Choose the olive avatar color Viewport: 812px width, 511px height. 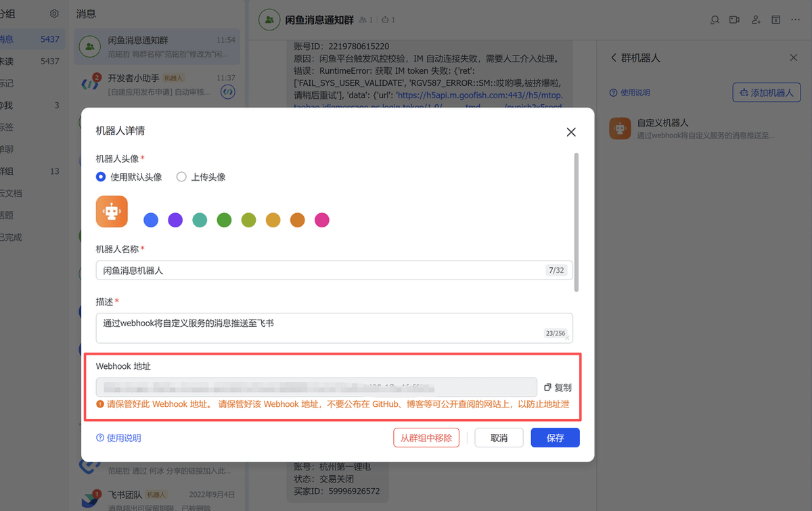click(x=248, y=220)
